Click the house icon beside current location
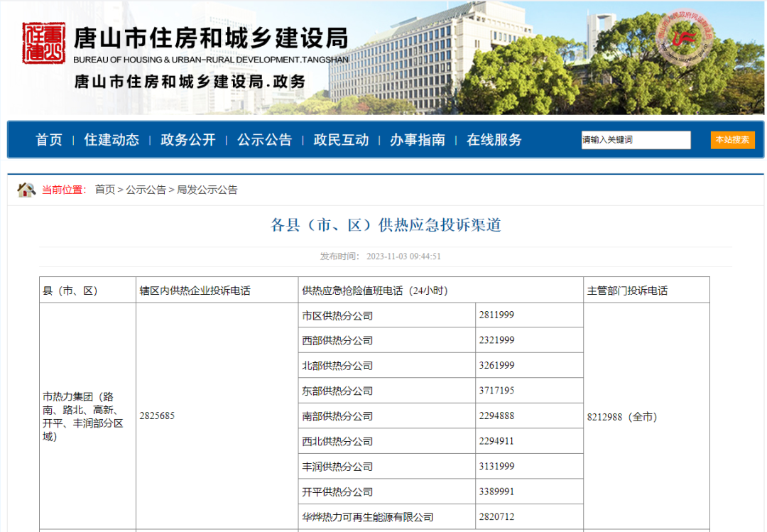This screenshot has width=767, height=532. (26, 190)
